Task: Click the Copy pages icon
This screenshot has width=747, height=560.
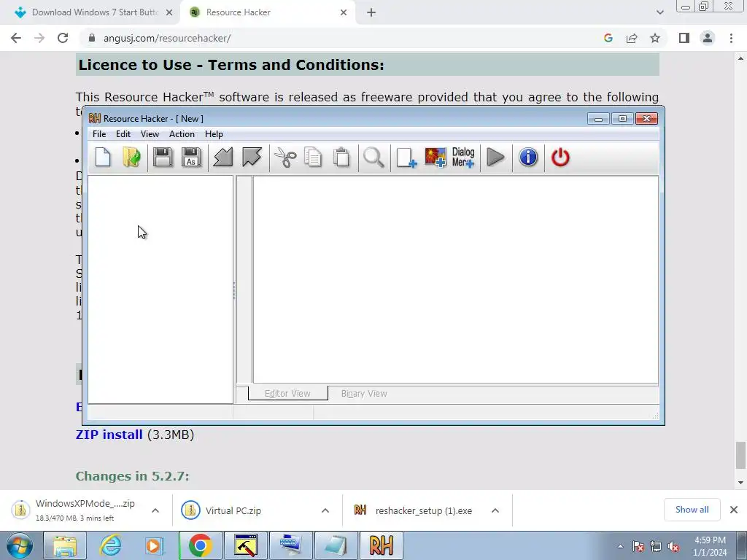Action: tap(313, 157)
